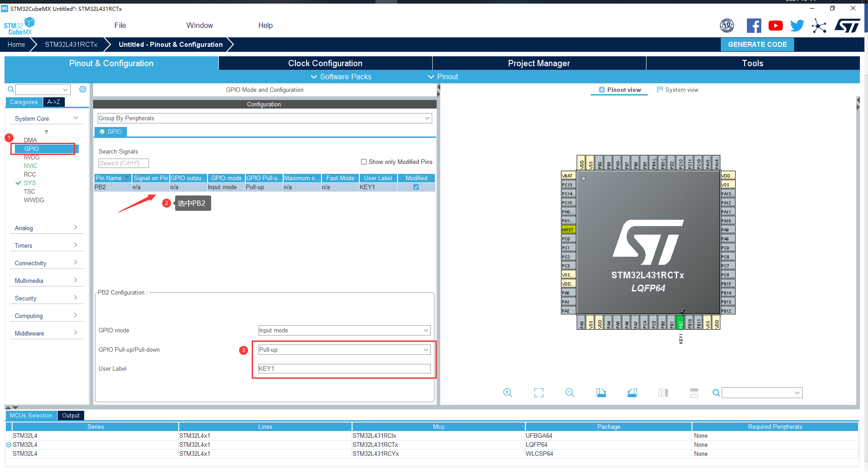The width and height of the screenshot is (868, 472).
Task: Enable Show only Modified Pins
Action: pyautogui.click(x=364, y=162)
